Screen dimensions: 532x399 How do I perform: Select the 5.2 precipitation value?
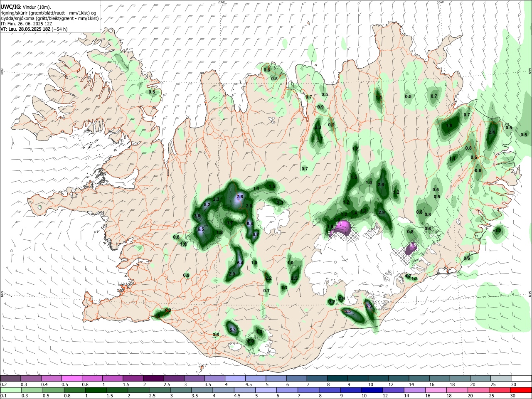click(207, 205)
